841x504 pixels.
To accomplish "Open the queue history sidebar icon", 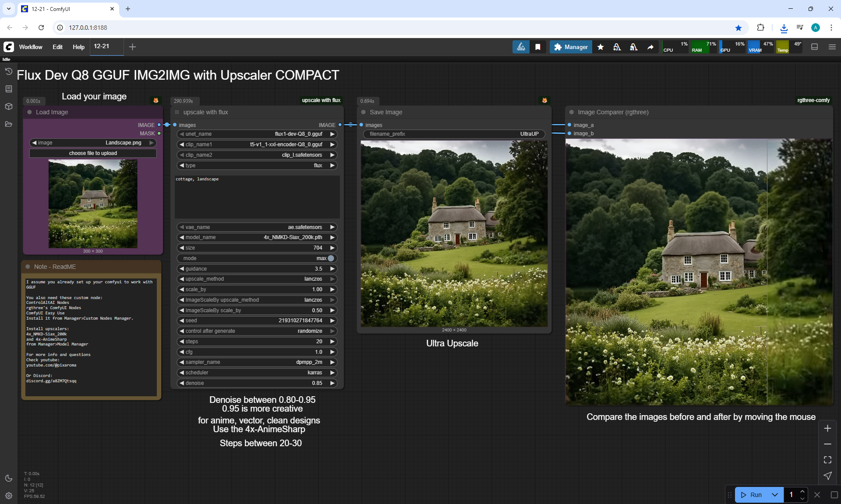I will 8,71.
